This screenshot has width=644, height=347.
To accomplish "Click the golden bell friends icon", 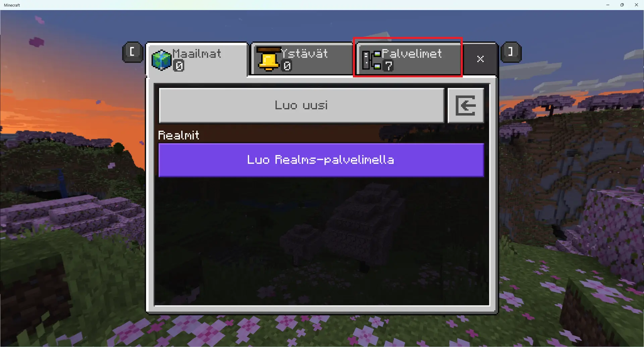I will coord(268,59).
